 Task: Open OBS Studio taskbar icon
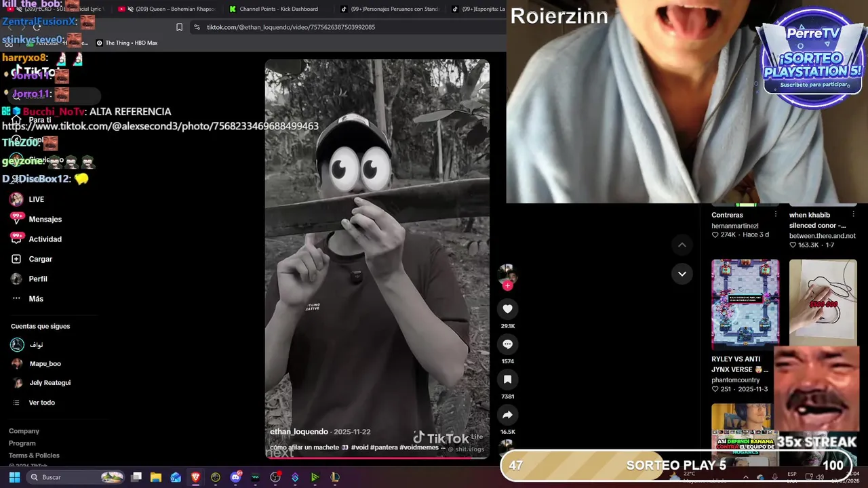(x=275, y=477)
